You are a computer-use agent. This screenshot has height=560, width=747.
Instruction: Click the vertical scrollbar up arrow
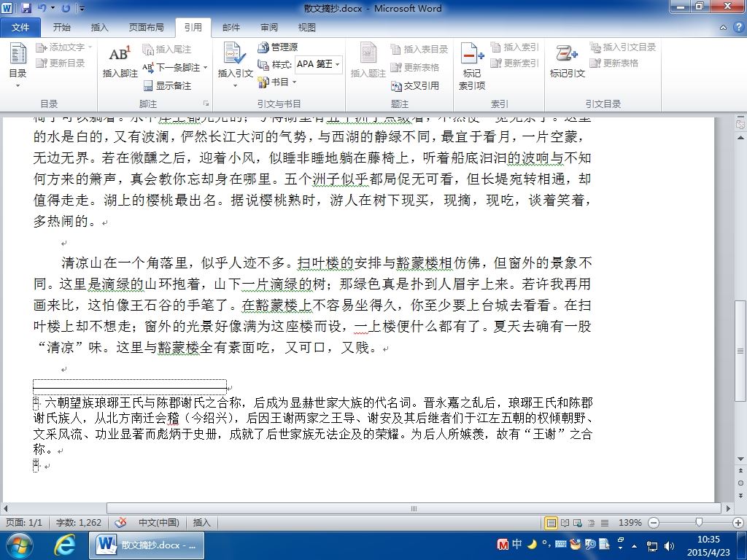coord(740,138)
